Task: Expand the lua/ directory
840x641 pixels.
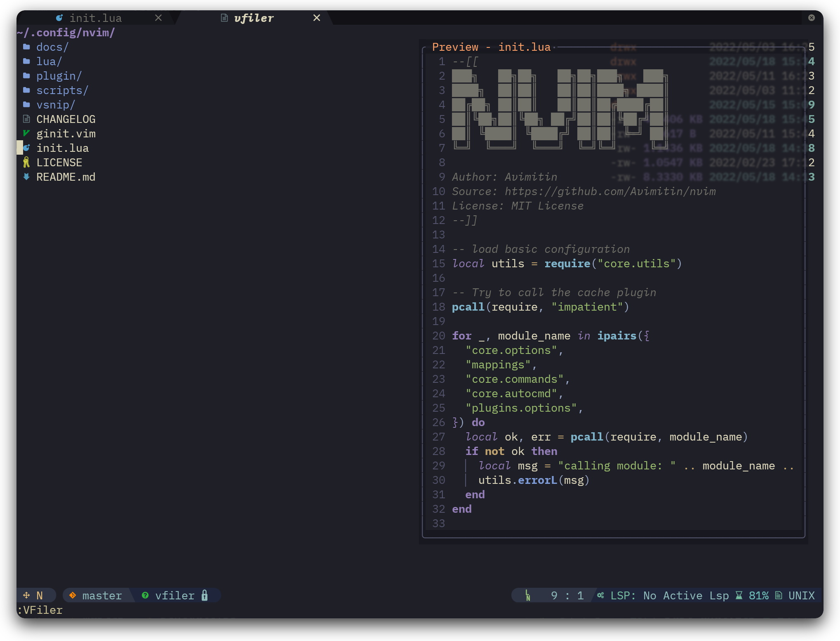Action: [49, 61]
